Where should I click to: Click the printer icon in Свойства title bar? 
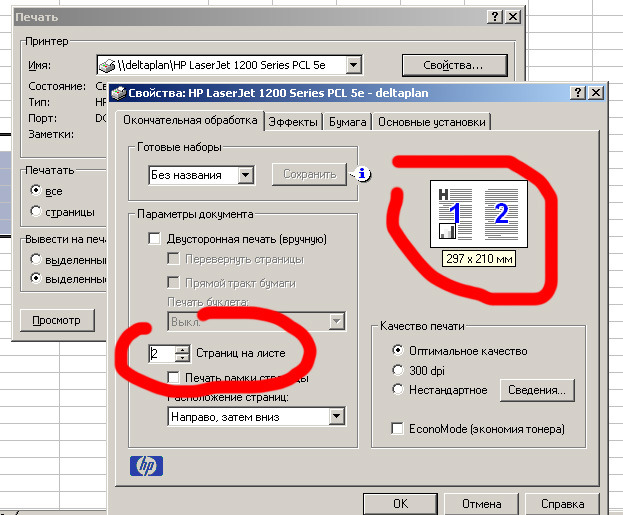pyautogui.click(x=118, y=94)
